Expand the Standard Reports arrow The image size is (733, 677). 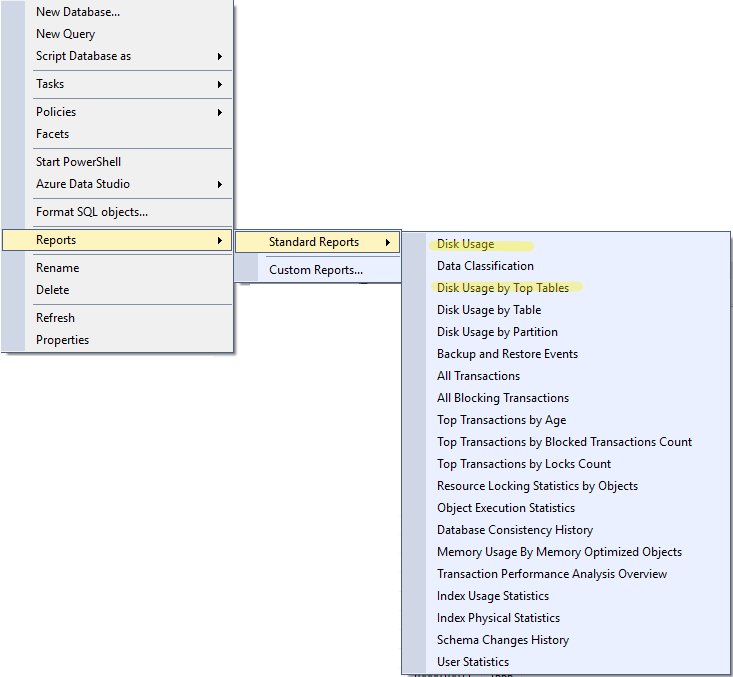click(388, 243)
